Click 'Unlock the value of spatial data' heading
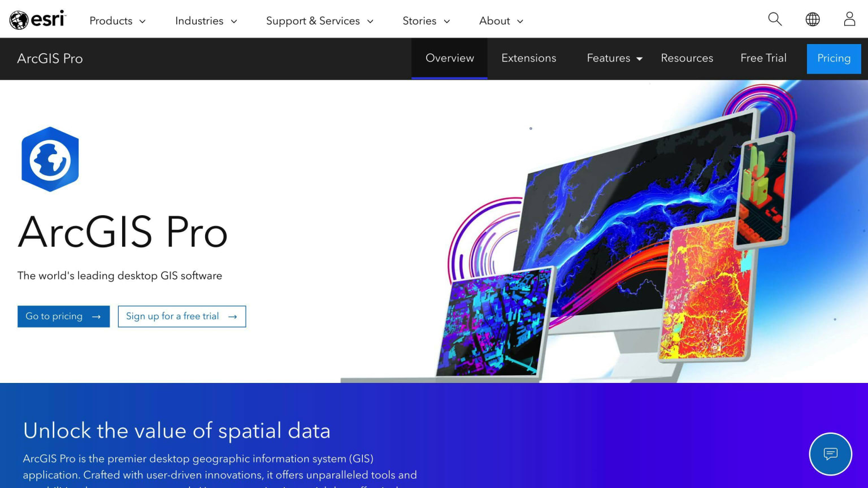868x488 pixels. tap(177, 431)
